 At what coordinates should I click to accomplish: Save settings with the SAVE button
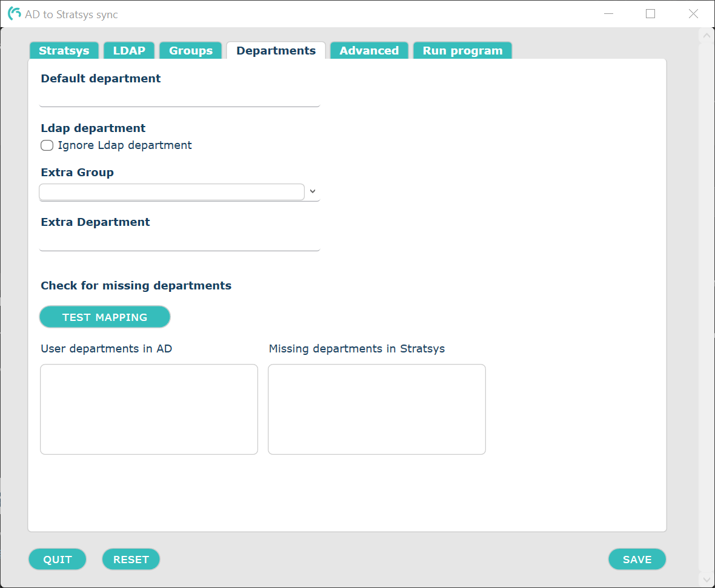[x=637, y=560]
